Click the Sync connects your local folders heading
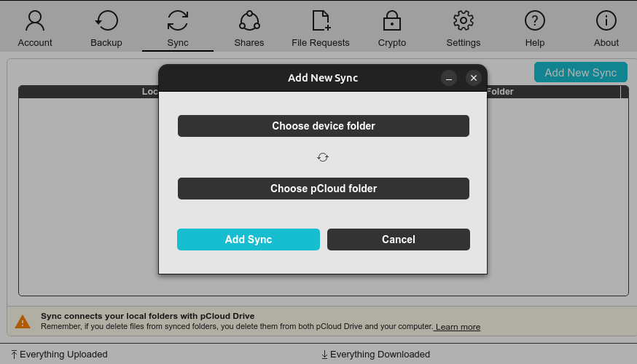The image size is (637, 364). click(x=147, y=316)
